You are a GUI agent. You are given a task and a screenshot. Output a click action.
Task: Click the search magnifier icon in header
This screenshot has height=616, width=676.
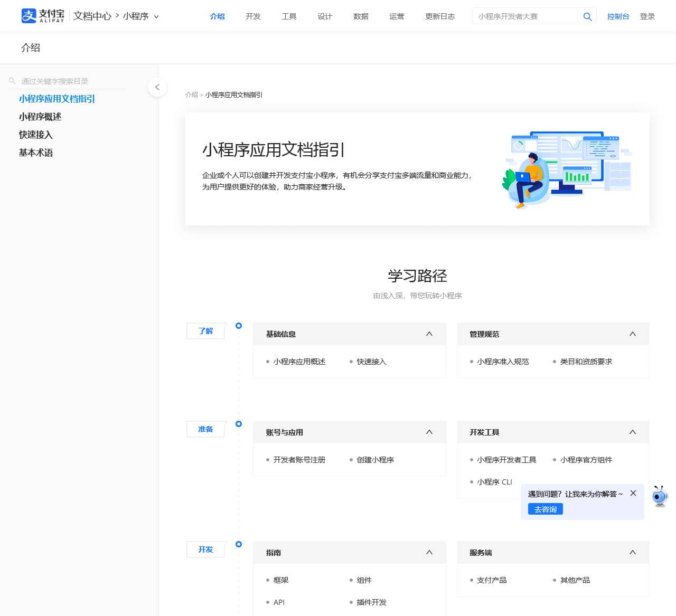[x=587, y=16]
